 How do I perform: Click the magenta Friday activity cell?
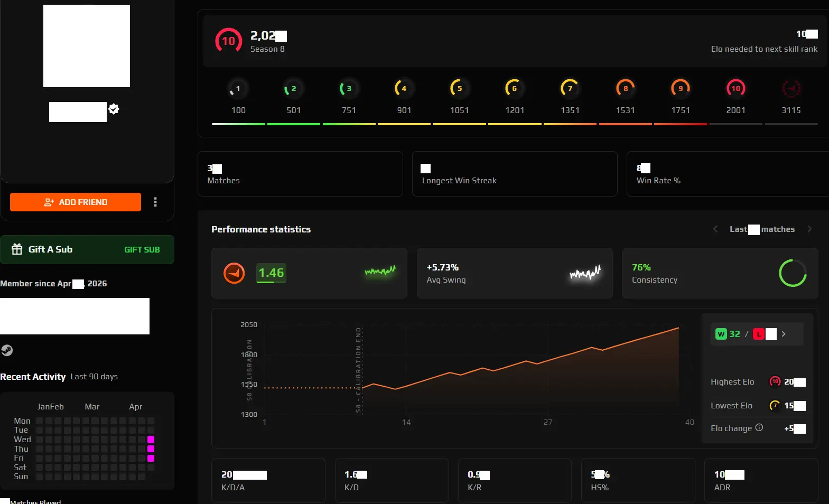(x=151, y=458)
